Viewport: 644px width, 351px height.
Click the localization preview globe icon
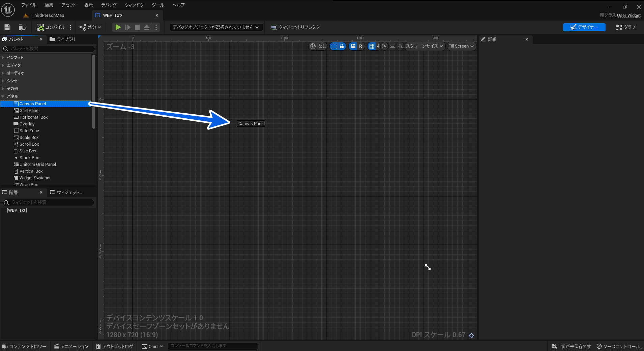pyautogui.click(x=313, y=46)
